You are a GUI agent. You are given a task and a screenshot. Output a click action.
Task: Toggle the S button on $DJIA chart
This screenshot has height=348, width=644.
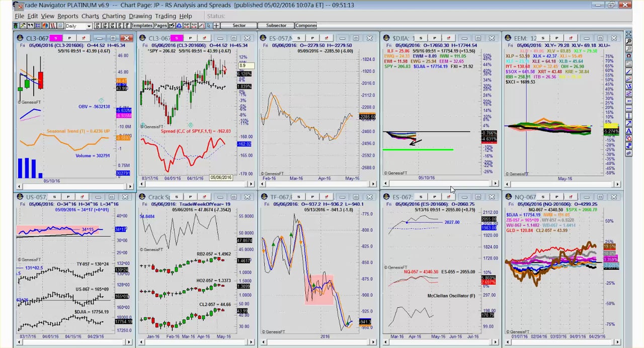[x=421, y=38]
